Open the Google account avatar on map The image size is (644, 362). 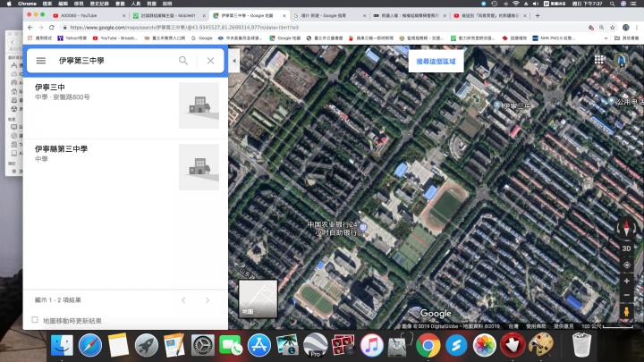622,60
